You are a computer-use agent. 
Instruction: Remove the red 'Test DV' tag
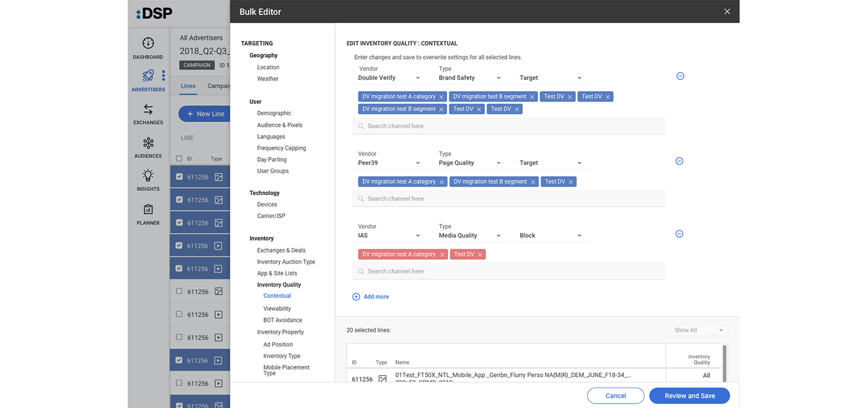coord(480,255)
